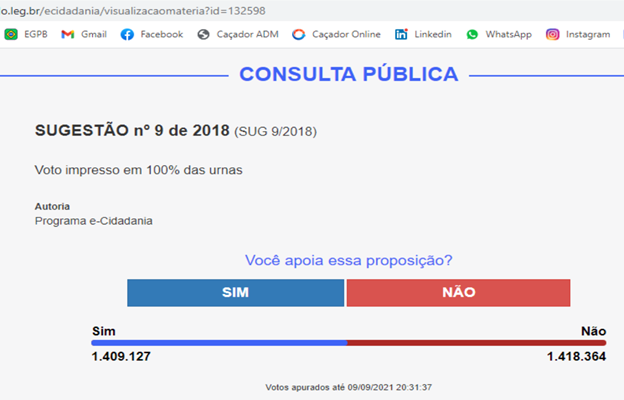Screen dimensions: 624x400
Task: Click the Caçador ADM globe icon
Action: (203, 35)
